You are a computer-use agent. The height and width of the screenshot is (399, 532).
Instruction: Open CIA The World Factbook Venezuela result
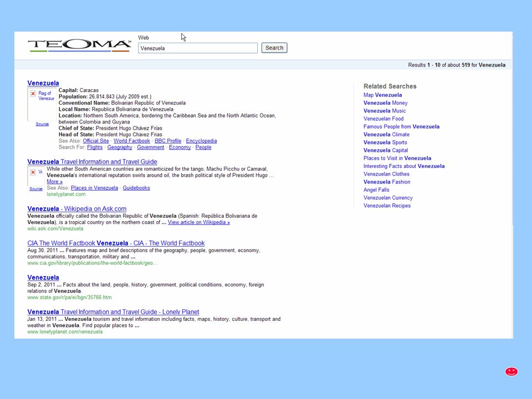116,243
